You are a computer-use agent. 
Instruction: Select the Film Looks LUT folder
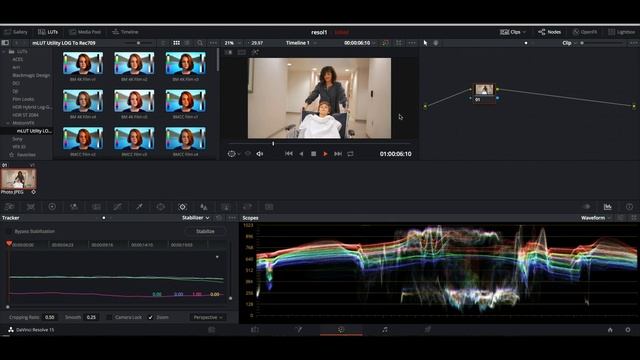pos(23,99)
